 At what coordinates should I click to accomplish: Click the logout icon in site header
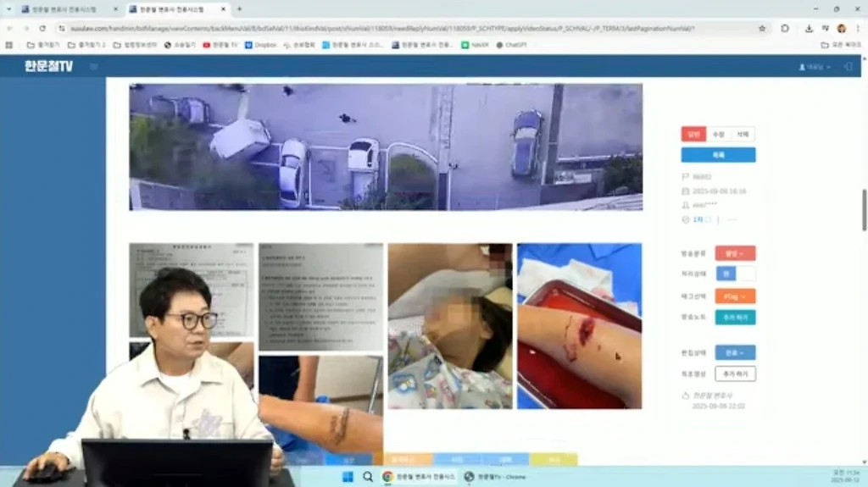click(848, 66)
